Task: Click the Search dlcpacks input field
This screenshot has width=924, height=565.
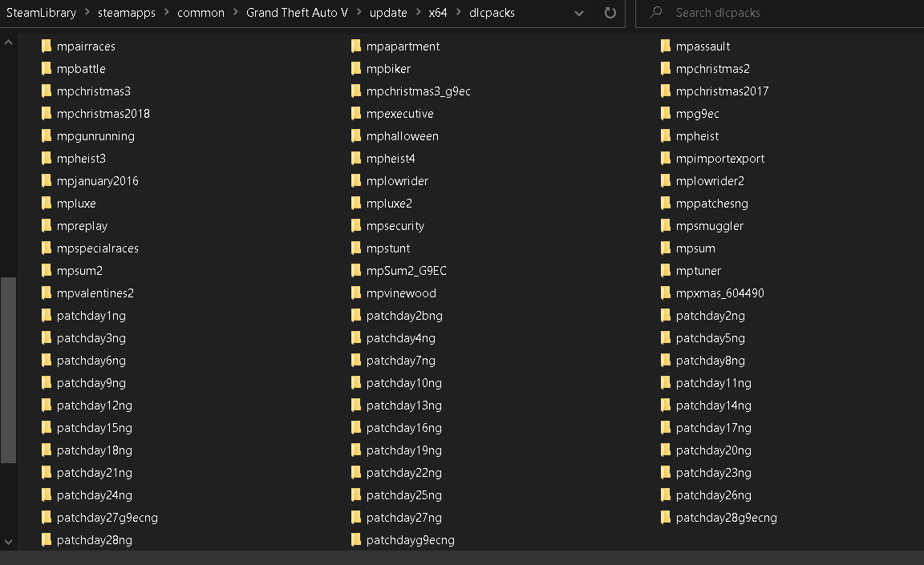Action: coord(780,13)
